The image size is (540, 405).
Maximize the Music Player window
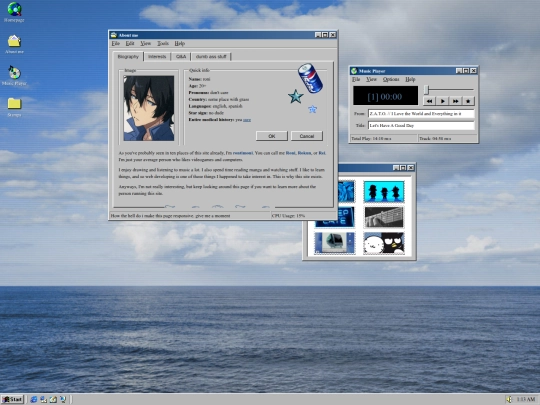pos(466,71)
